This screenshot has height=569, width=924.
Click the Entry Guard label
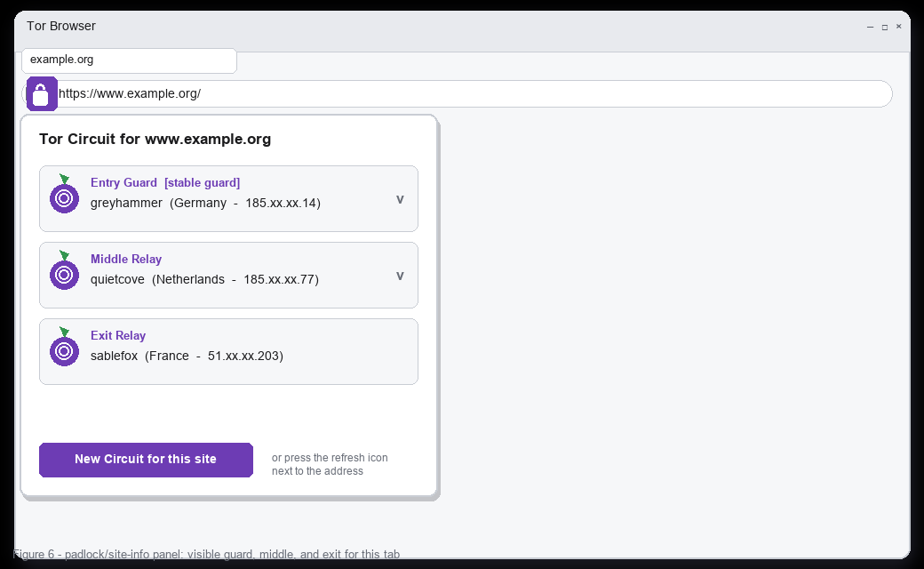click(x=123, y=183)
